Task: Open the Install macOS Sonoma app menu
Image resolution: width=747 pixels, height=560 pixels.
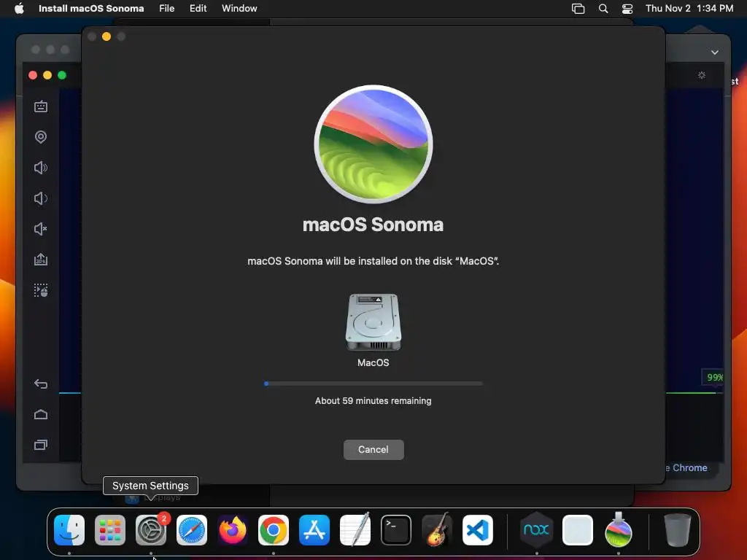Action: coord(91,8)
